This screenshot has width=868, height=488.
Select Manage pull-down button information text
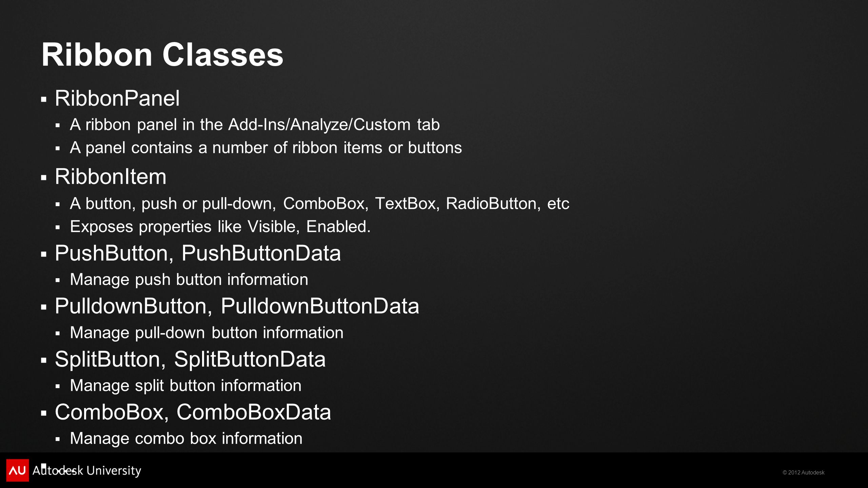click(206, 333)
